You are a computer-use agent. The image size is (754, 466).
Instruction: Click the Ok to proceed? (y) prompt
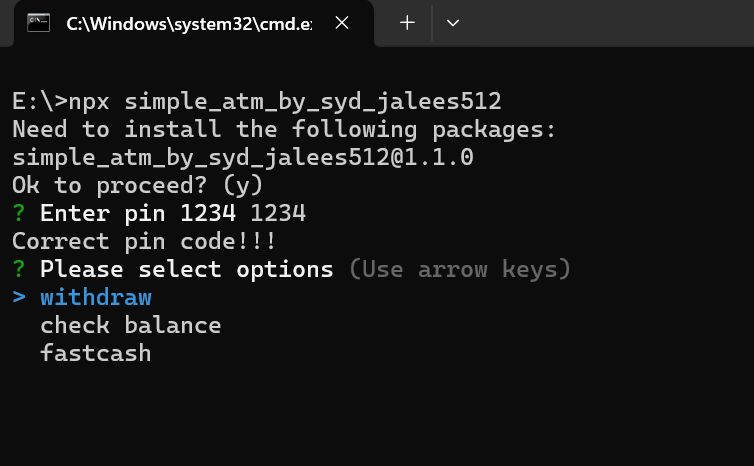point(138,186)
